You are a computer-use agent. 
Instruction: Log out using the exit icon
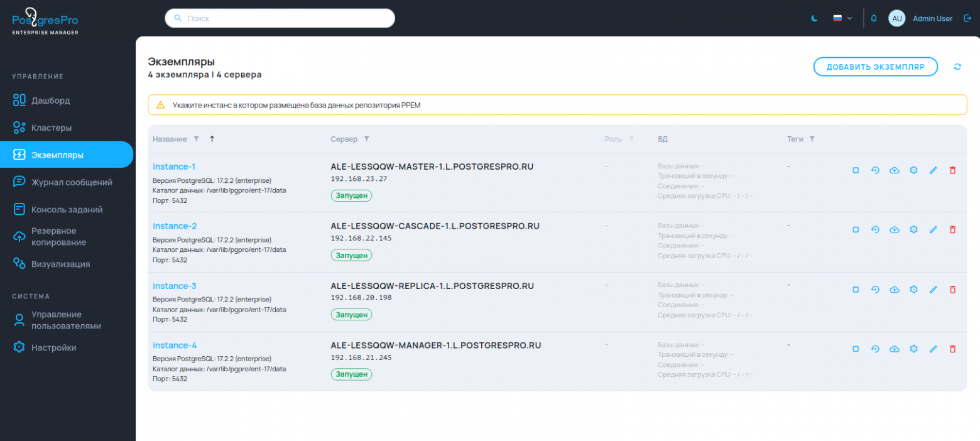coord(967,18)
